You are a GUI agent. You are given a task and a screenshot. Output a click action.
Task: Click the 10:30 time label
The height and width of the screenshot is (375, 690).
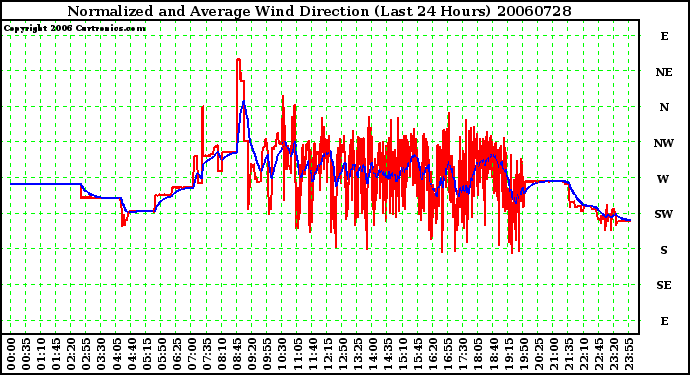(282, 354)
